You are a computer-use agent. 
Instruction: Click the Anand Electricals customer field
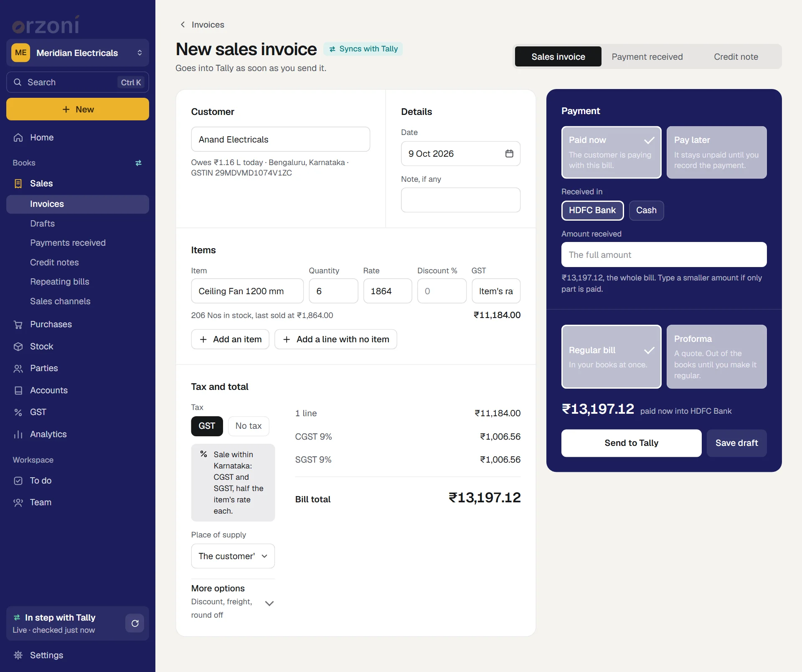point(280,139)
